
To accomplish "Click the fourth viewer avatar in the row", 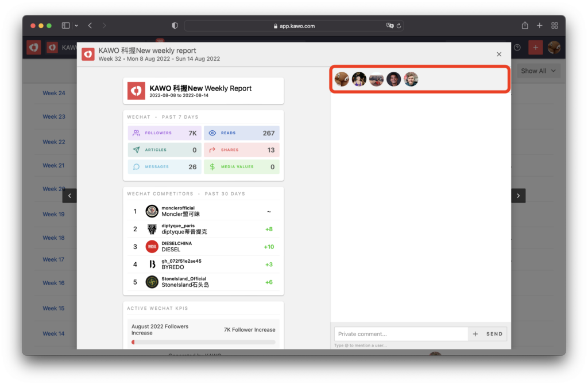I will (393, 79).
